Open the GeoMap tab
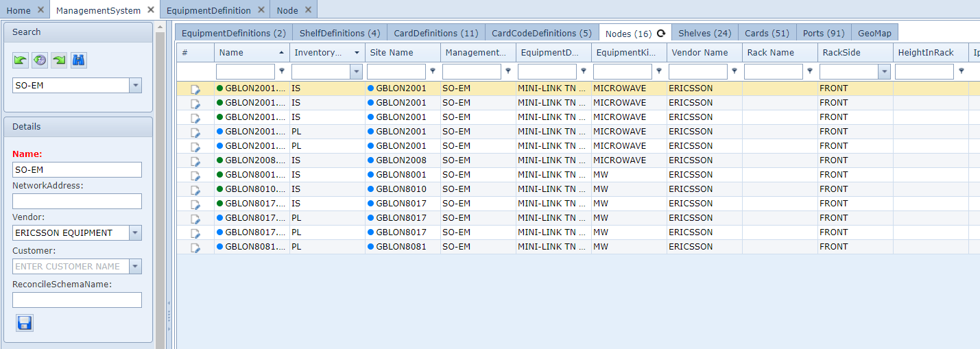Image resolution: width=980 pixels, height=349 pixels. [x=874, y=33]
